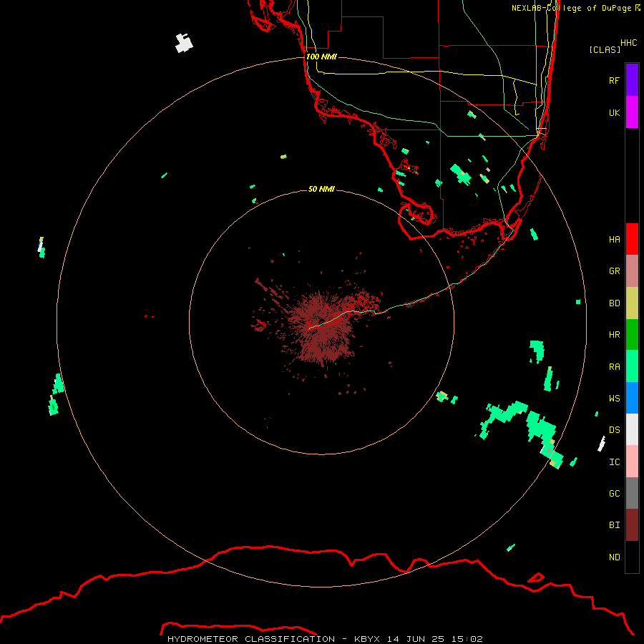Viewport: 644px width, 644px height.
Task: Click the WS legend label
Action: pyautogui.click(x=614, y=398)
